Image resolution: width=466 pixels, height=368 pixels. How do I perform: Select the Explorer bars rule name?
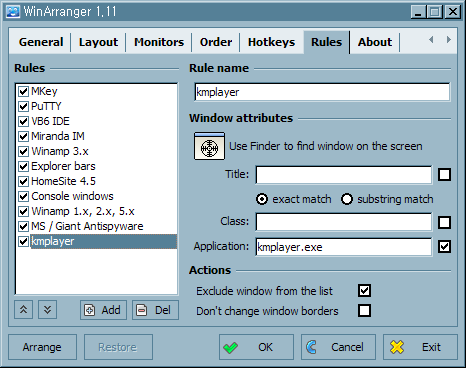pyautogui.click(x=63, y=166)
